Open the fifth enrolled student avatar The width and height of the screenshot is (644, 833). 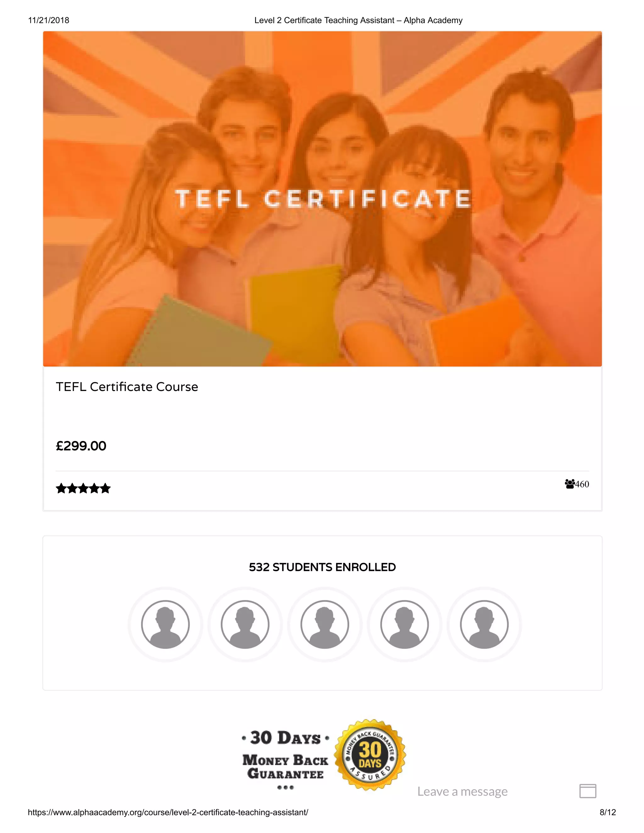(484, 624)
